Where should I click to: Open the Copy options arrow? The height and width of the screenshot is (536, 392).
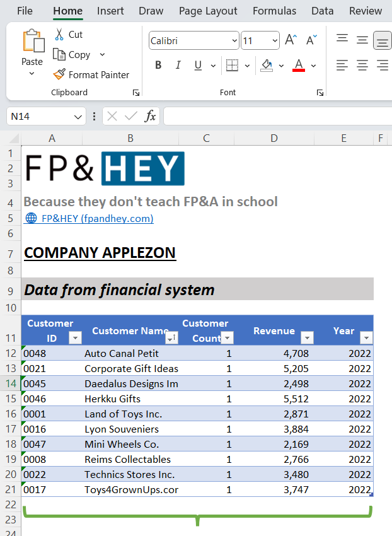102,55
